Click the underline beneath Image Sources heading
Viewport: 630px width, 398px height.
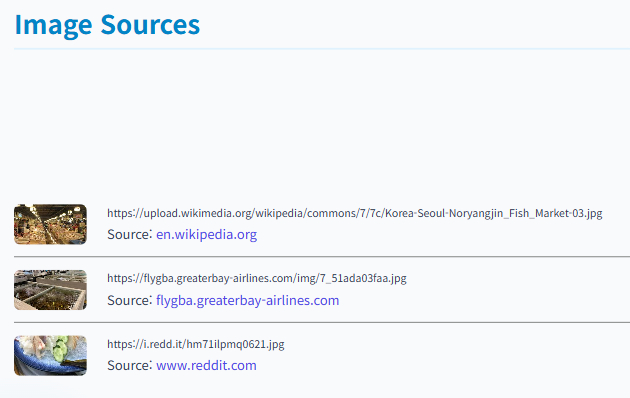click(x=322, y=49)
